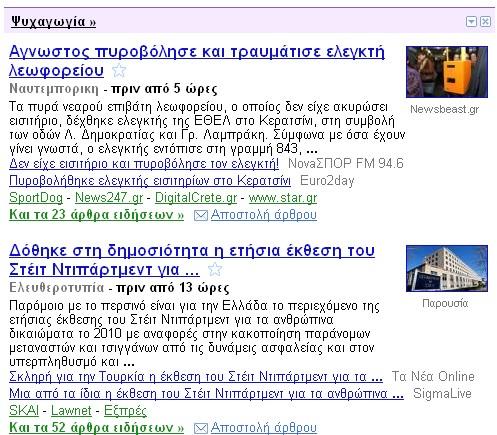This screenshot has width=497, height=435.
Task: Expand Και τα 52 άρθρα ειδήσεων
Action: pyautogui.click(x=96, y=428)
